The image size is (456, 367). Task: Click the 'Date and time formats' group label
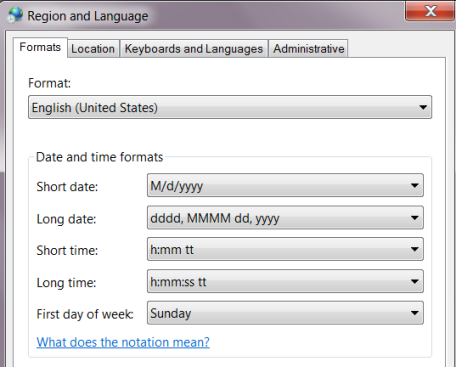[x=99, y=157]
